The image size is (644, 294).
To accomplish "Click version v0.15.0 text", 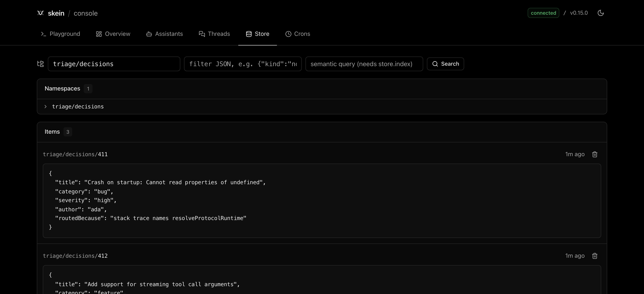I will 579,13.
